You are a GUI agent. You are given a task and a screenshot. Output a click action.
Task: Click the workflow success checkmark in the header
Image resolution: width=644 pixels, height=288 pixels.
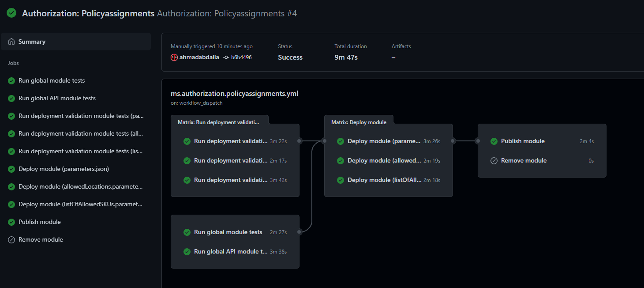12,13
